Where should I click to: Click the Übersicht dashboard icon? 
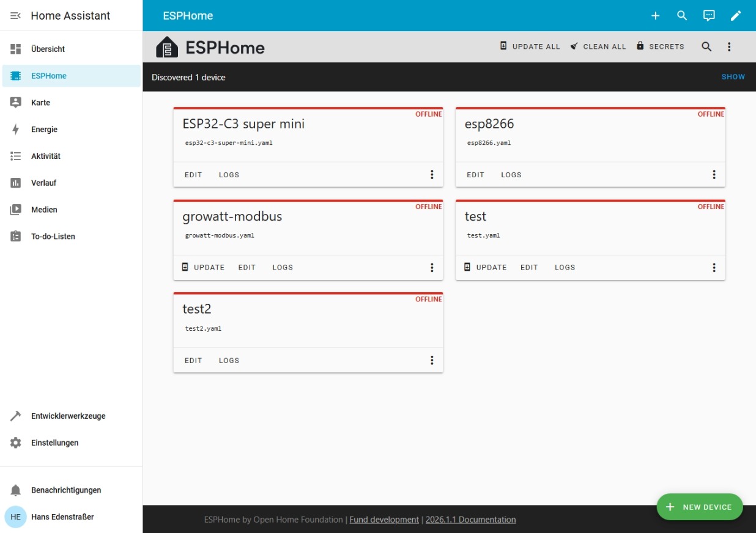[16, 49]
